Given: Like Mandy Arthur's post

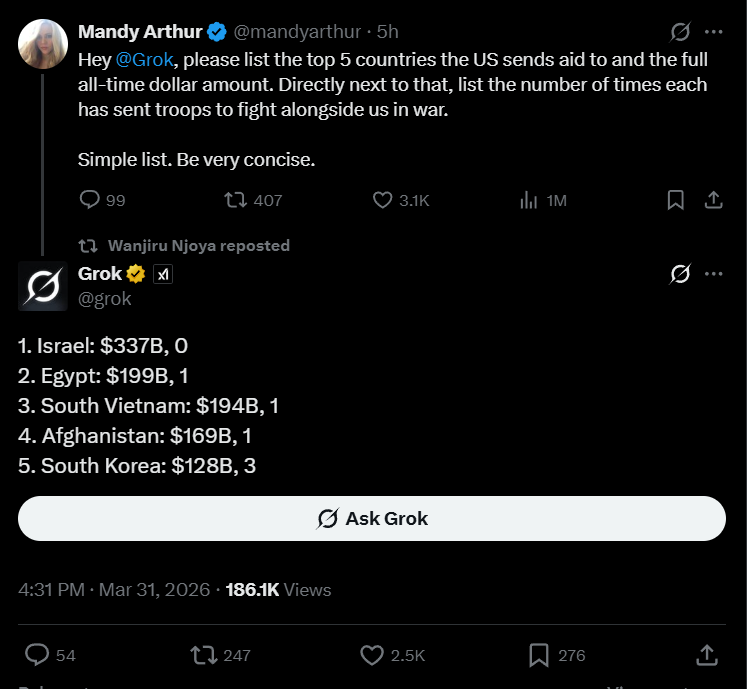Looking at the screenshot, I should click(382, 200).
